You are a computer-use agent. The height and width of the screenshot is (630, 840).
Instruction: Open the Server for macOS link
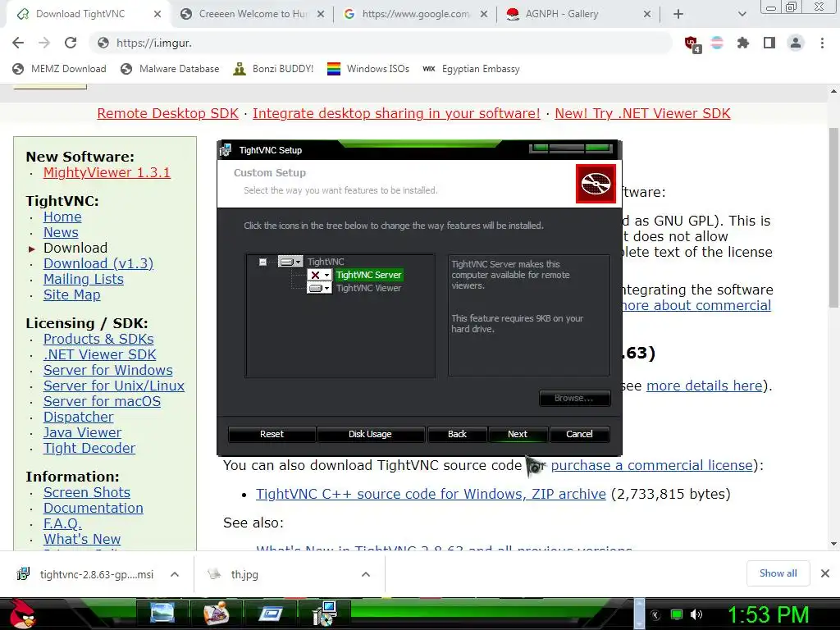pos(102,401)
